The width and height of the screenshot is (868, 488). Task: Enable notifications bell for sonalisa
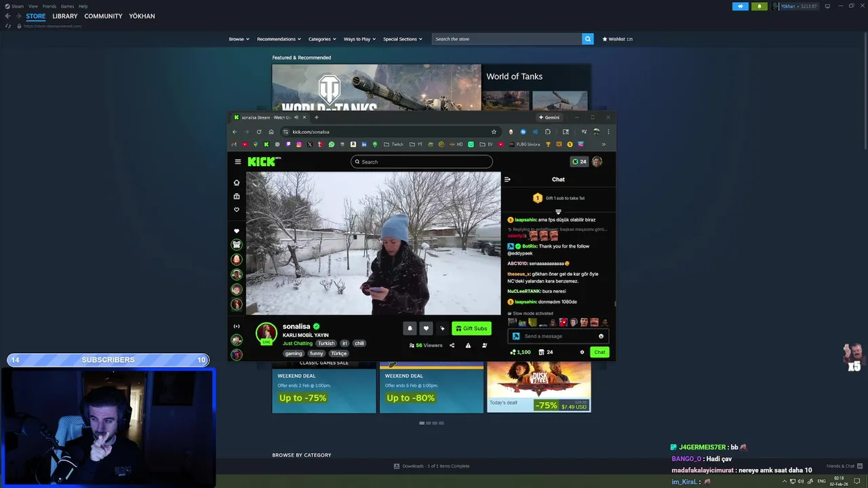coord(409,328)
